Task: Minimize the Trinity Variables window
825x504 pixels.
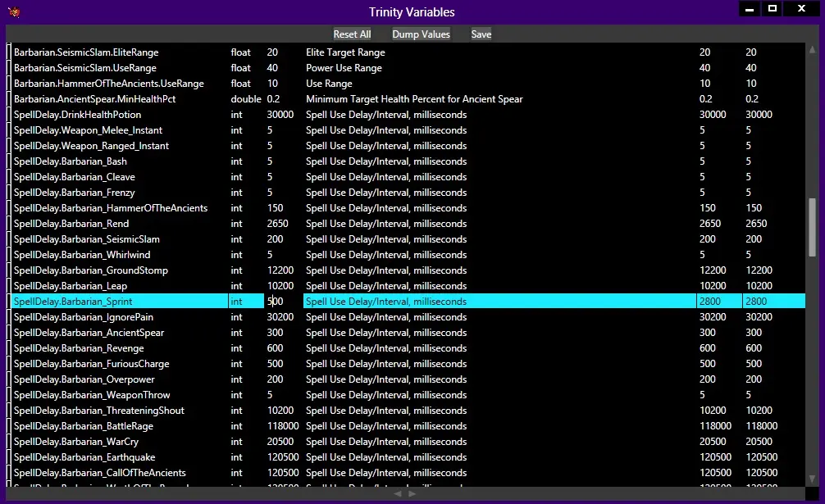Action: tap(750, 9)
